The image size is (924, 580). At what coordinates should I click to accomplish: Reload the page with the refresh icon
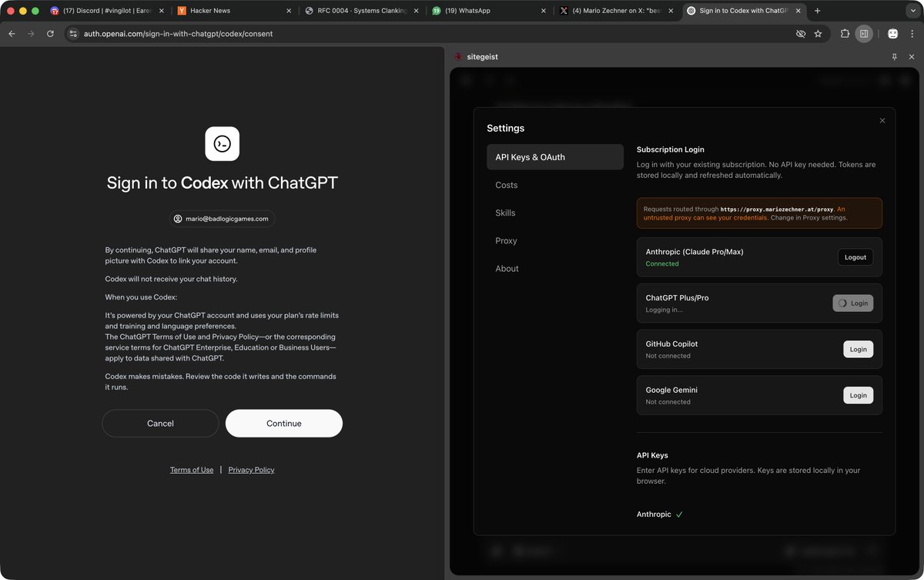(x=50, y=34)
